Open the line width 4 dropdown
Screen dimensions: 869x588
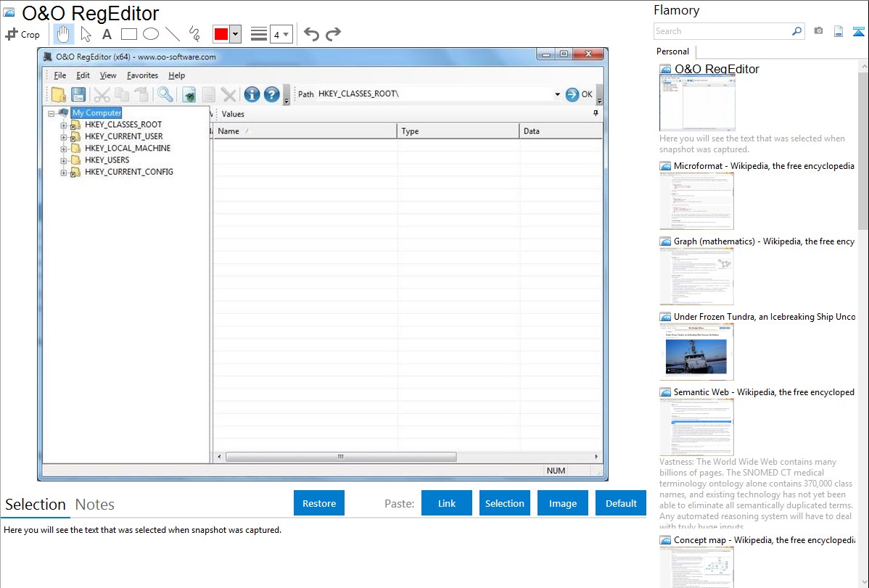[281, 34]
